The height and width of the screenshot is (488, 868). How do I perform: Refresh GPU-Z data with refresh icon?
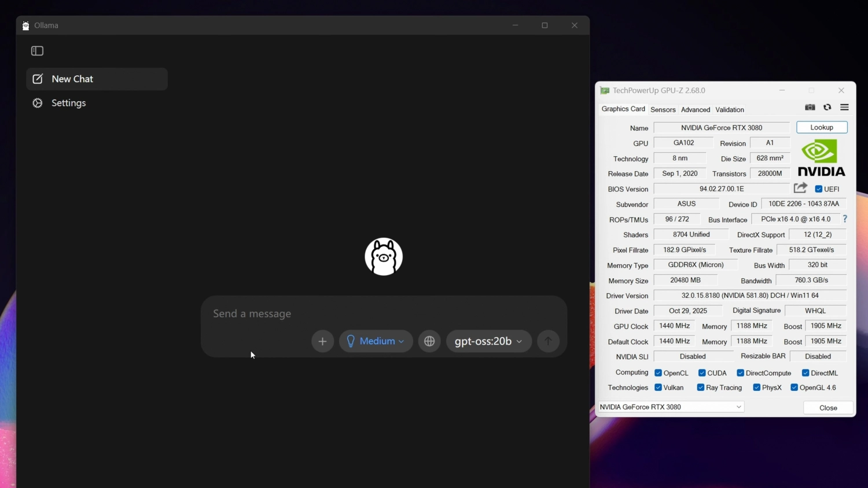827,108
